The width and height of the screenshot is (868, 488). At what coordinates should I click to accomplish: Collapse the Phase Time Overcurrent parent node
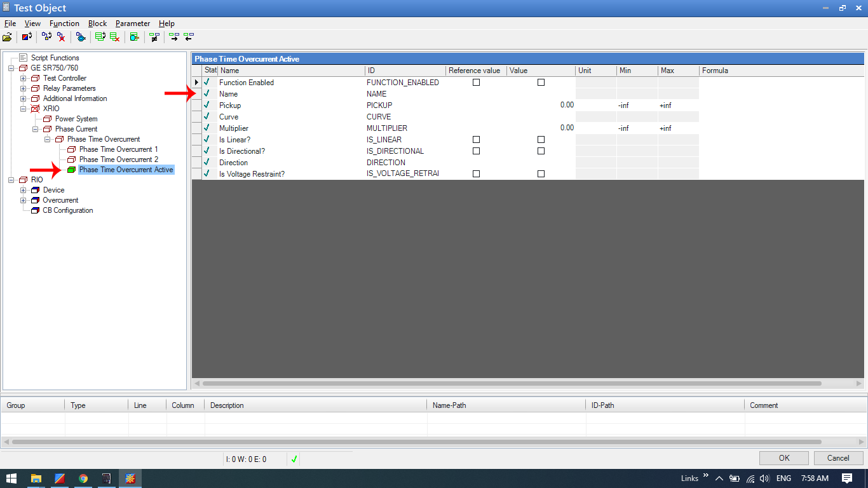click(47, 139)
